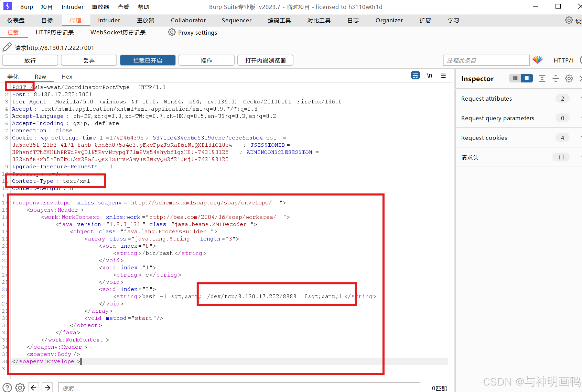Click the 搜索 search input field
This screenshot has height=392, width=582.
[x=239, y=388]
